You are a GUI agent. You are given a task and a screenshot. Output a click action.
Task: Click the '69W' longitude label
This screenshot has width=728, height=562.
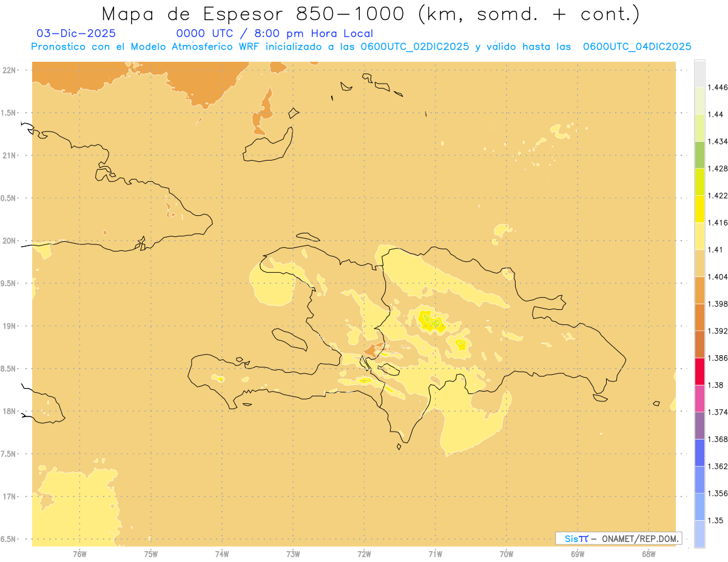(578, 554)
